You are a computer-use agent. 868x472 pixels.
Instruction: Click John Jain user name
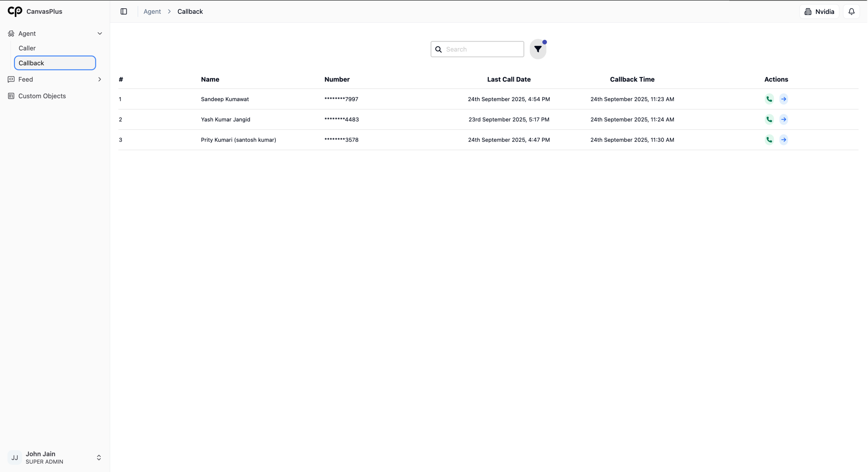[x=40, y=454]
